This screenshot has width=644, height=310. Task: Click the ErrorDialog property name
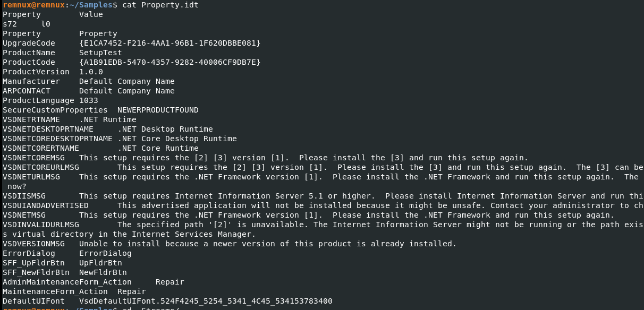pos(29,253)
